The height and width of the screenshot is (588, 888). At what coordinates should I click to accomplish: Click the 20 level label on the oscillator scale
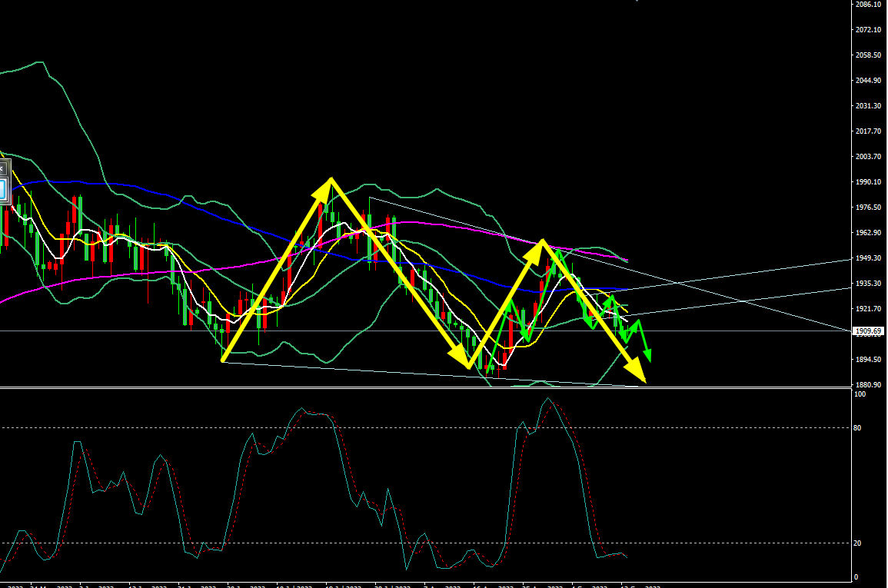[859, 543]
